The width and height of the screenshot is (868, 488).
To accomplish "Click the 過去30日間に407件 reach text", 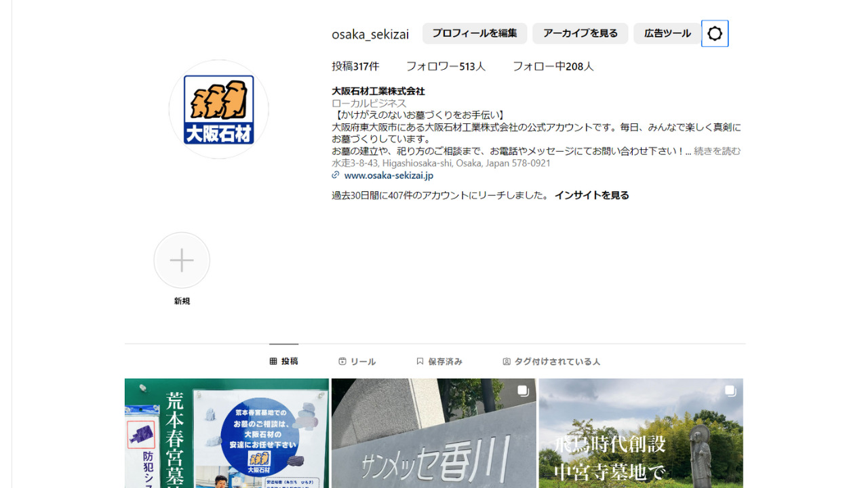I will tap(441, 195).
